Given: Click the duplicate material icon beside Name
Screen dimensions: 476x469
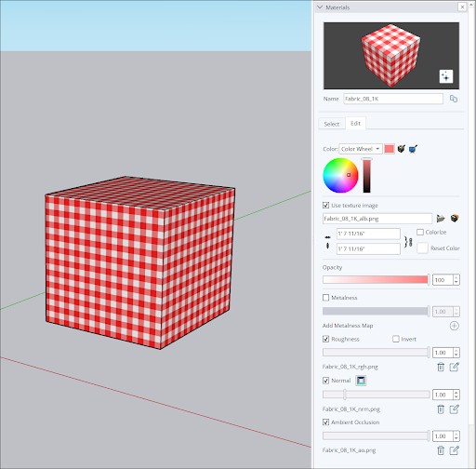Looking at the screenshot, I should 454,99.
